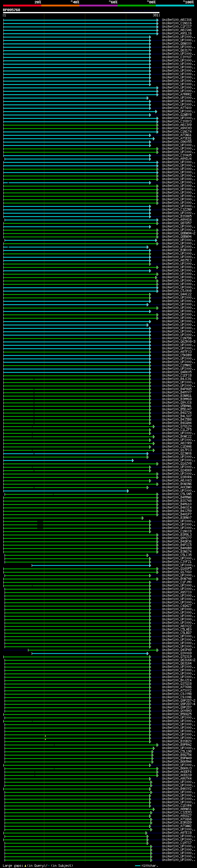This screenshot has height=868, width=197.
Task: Select the UniRef100_Q3V0G9 label
Action: [177, 653]
